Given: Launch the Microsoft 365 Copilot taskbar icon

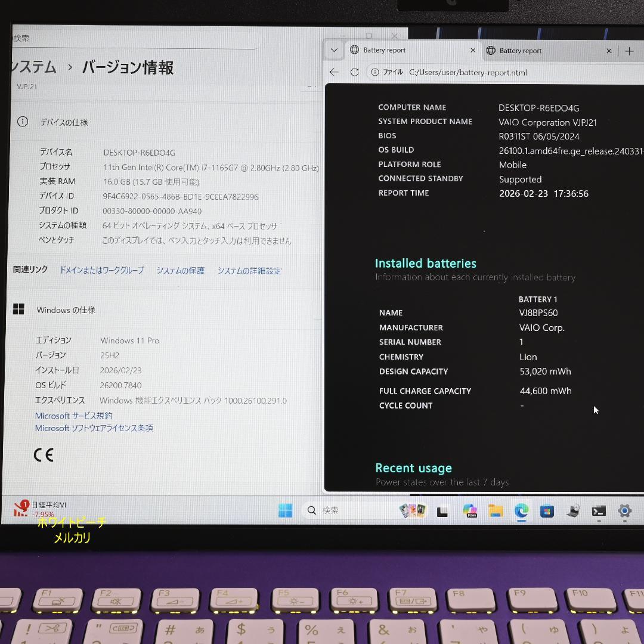Looking at the screenshot, I should coord(470,511).
